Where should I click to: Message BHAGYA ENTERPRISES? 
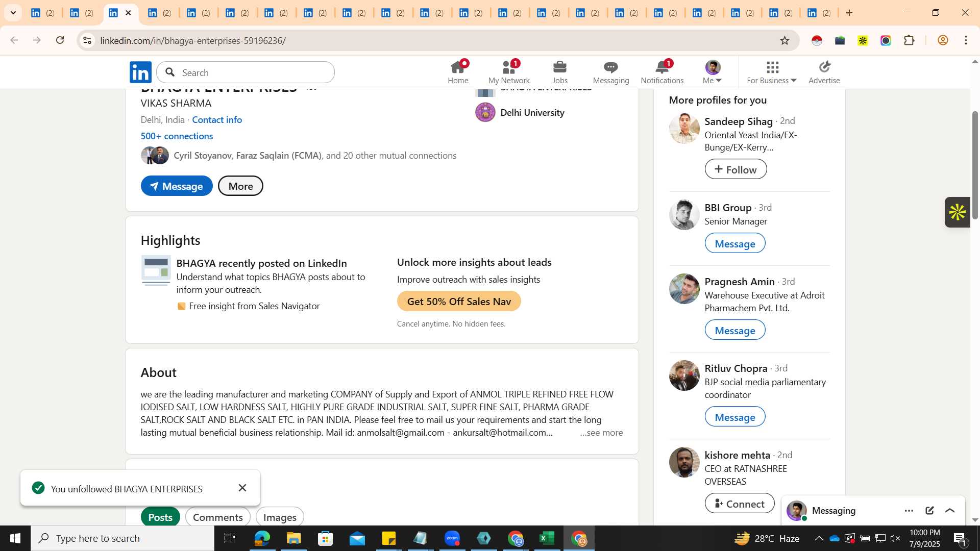(177, 186)
